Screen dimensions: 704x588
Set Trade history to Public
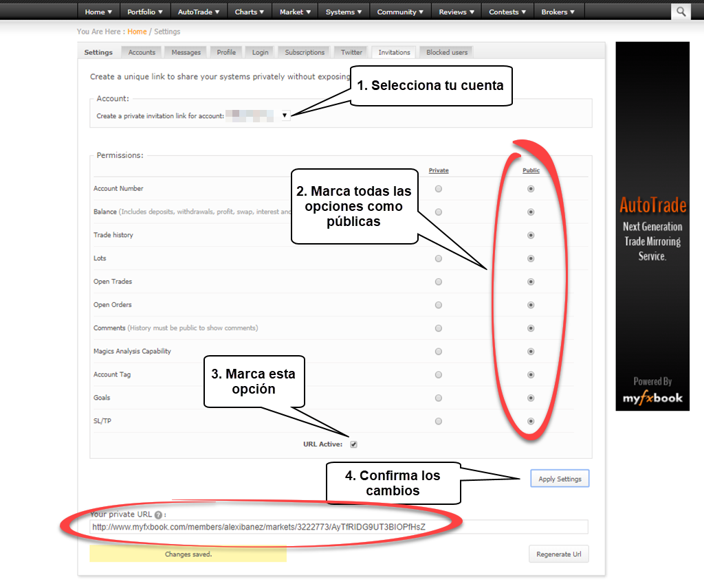(531, 236)
